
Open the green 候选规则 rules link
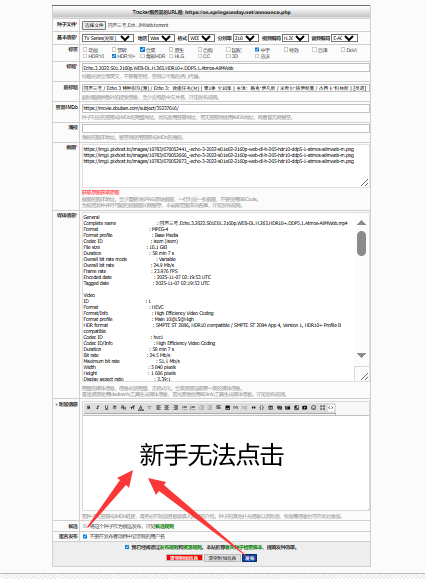[x=165, y=526]
